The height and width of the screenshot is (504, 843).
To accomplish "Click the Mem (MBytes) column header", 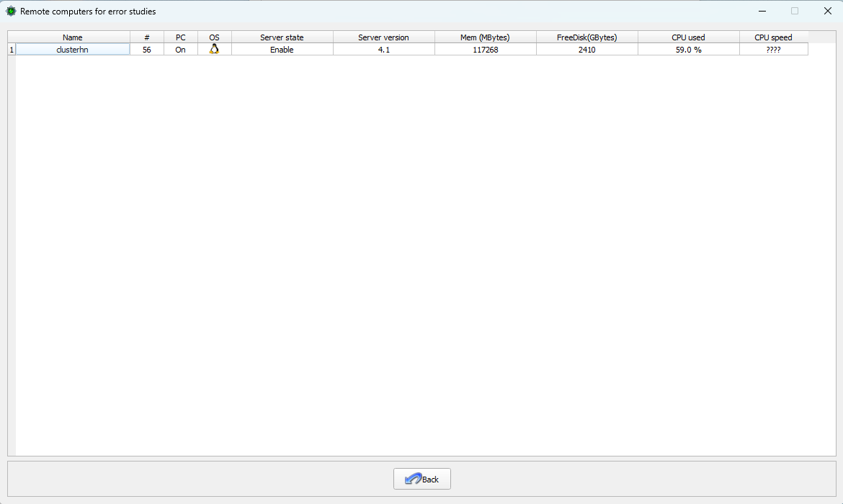I will (x=486, y=37).
